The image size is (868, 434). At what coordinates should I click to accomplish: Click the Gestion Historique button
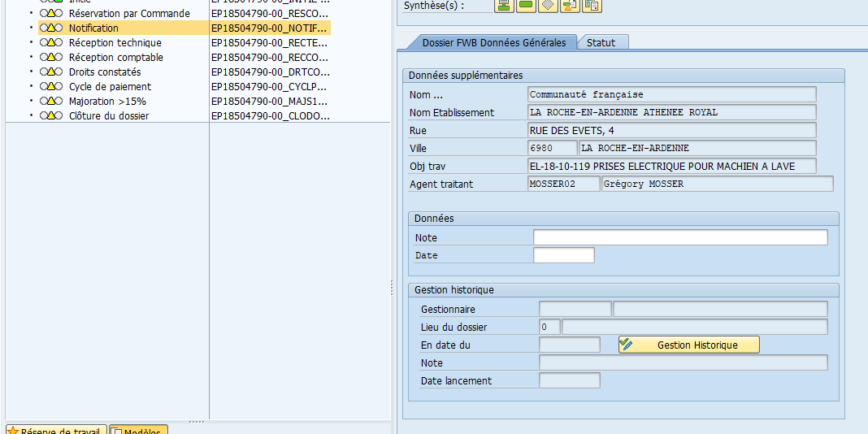coord(689,345)
